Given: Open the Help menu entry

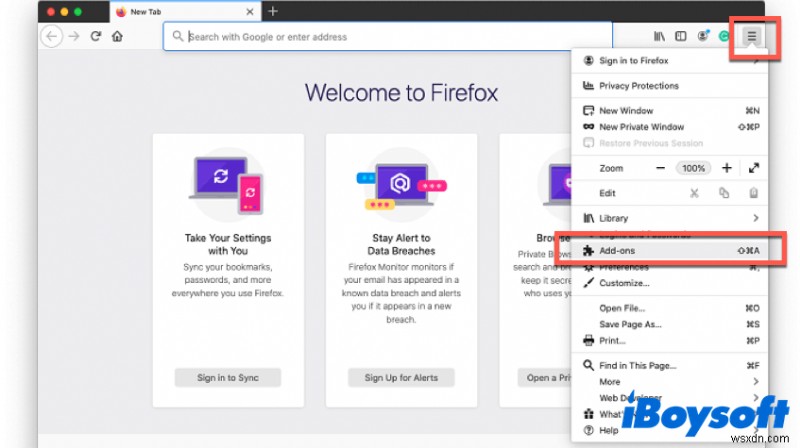Looking at the screenshot, I should coord(670,431).
